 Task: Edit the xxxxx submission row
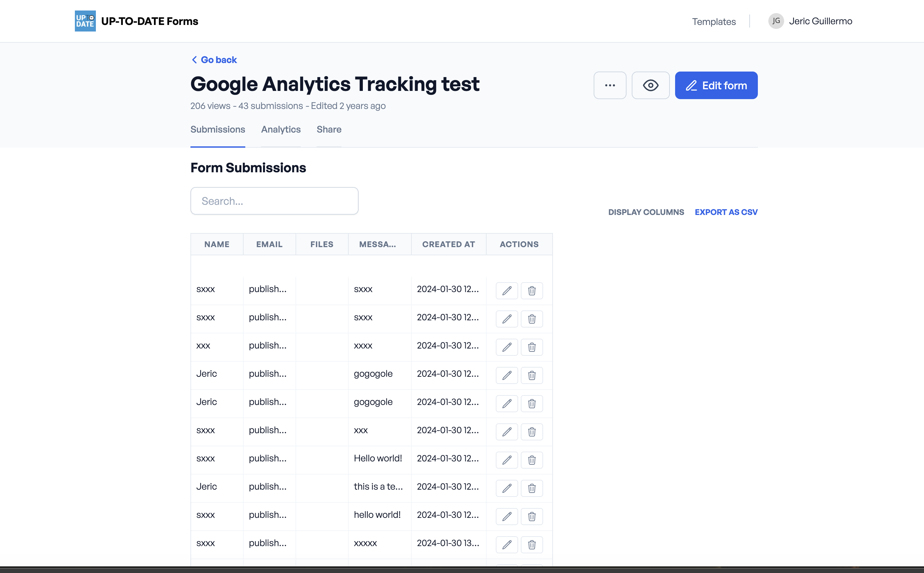click(507, 544)
